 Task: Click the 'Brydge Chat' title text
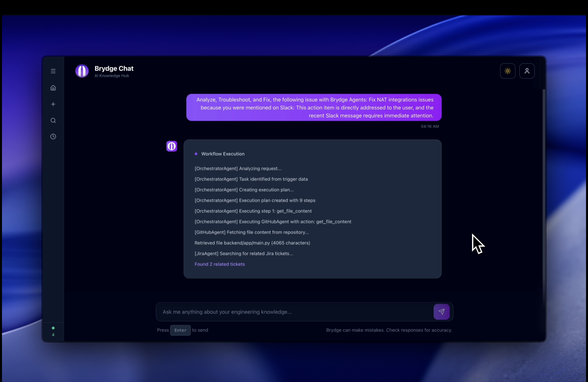pos(114,68)
